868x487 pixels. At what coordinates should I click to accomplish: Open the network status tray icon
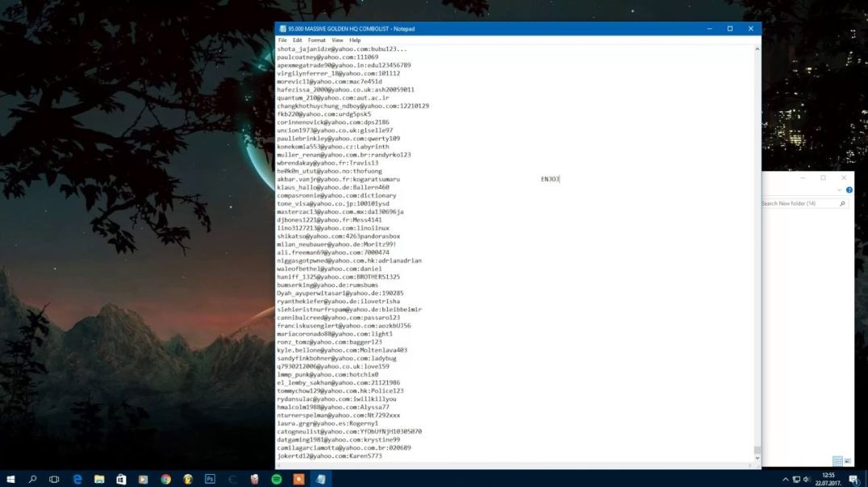(x=796, y=480)
